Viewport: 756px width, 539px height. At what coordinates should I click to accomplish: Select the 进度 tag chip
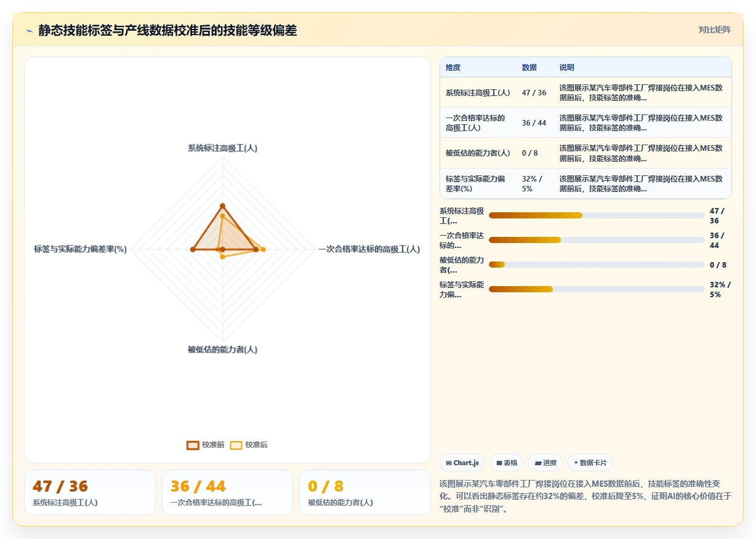(545, 463)
